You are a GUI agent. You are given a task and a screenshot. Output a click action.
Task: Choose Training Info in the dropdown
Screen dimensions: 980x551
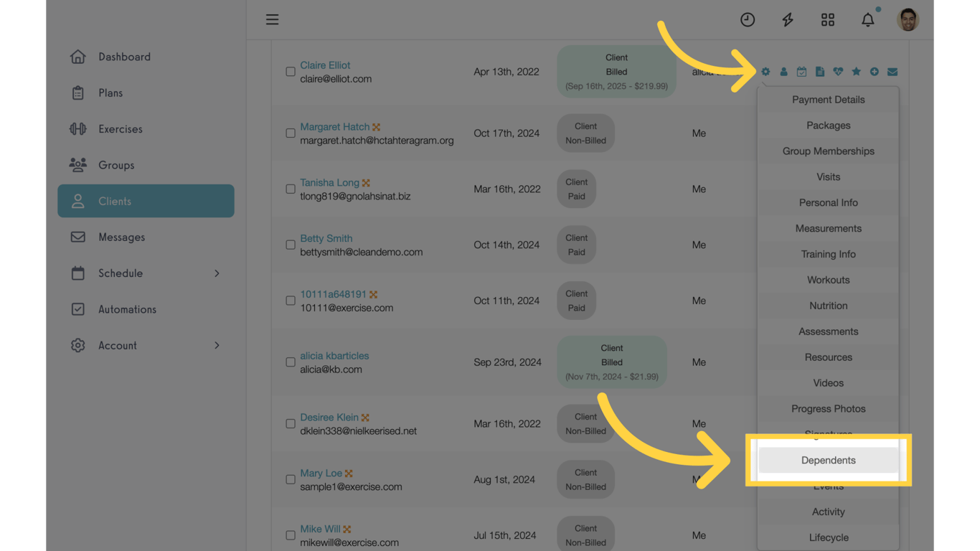point(829,255)
